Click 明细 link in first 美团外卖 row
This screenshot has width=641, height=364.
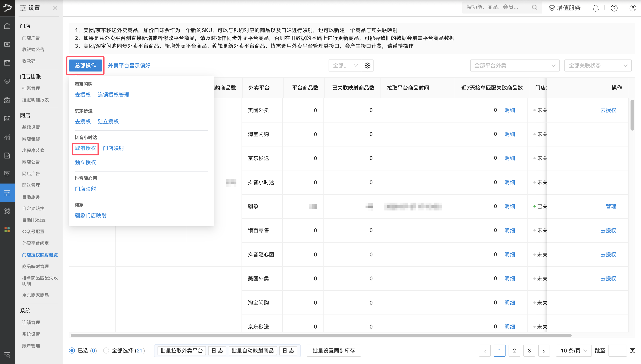[510, 110]
